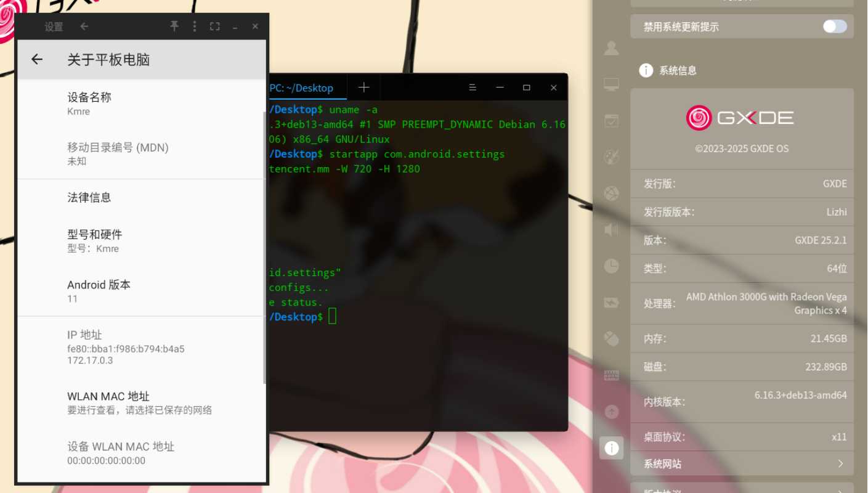
Task: Open the three-dot menu in KMRE titlebar
Action: [x=194, y=26]
